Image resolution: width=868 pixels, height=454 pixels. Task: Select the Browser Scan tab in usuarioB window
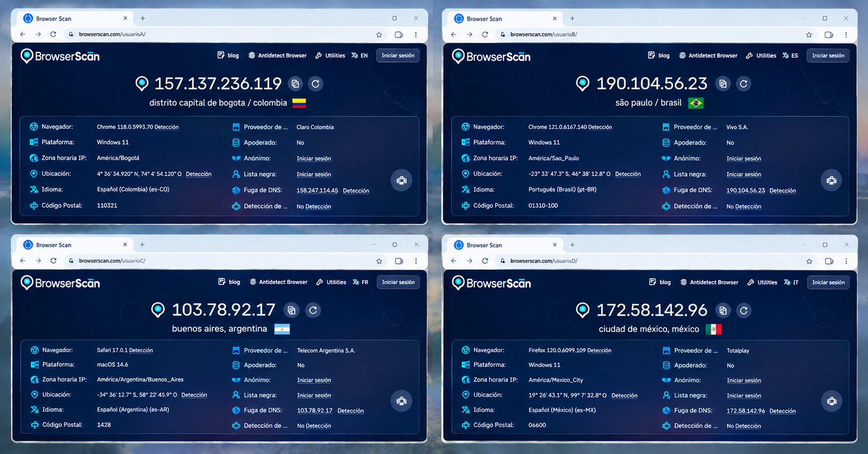(x=505, y=19)
